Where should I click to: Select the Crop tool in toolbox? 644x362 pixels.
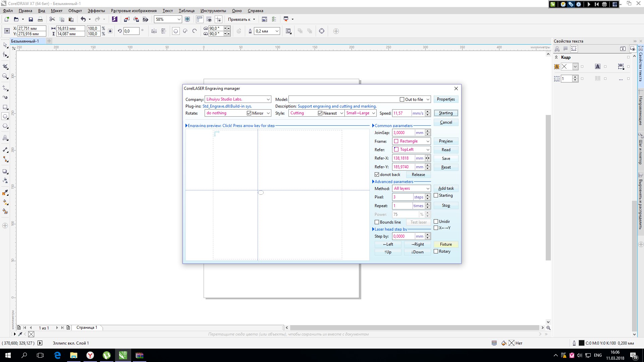pyautogui.click(x=5, y=66)
